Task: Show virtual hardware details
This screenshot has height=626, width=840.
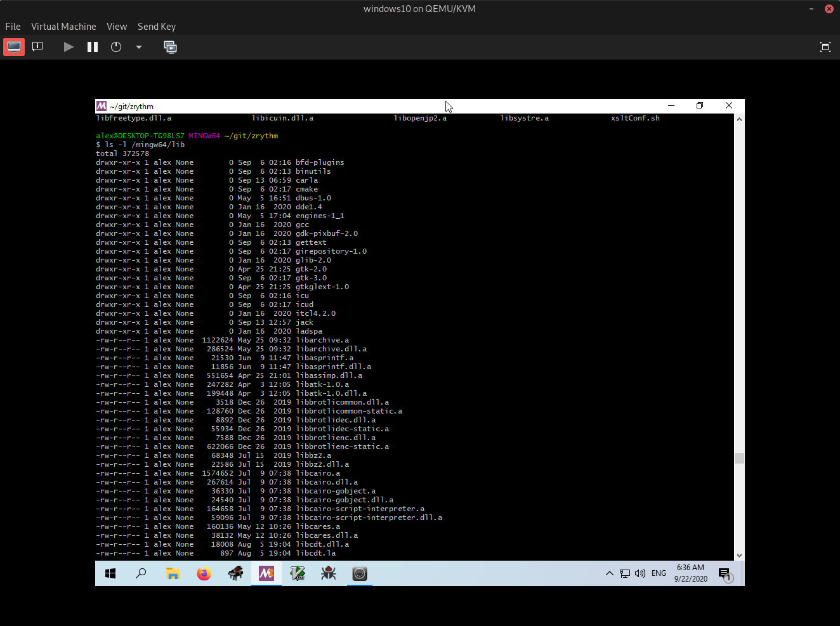Action: 37,47
